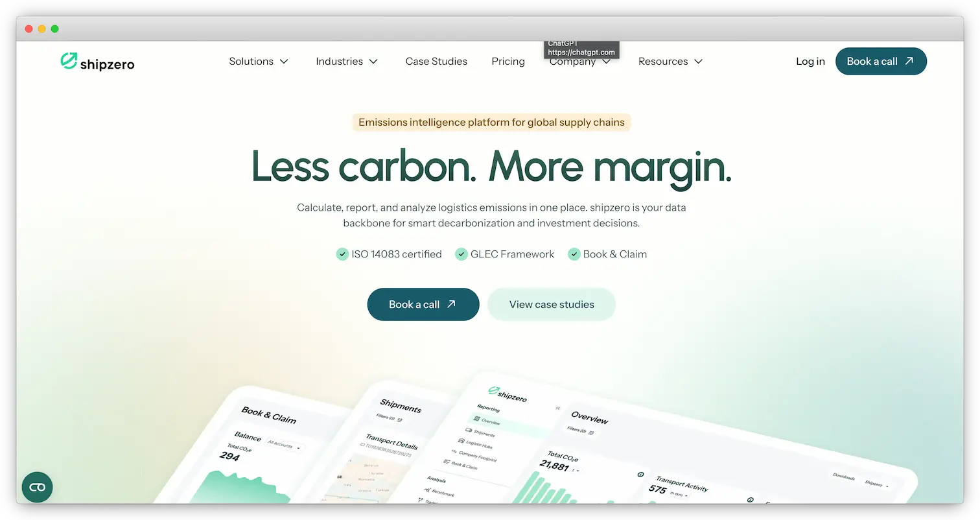Click the Log in link

pyautogui.click(x=810, y=62)
